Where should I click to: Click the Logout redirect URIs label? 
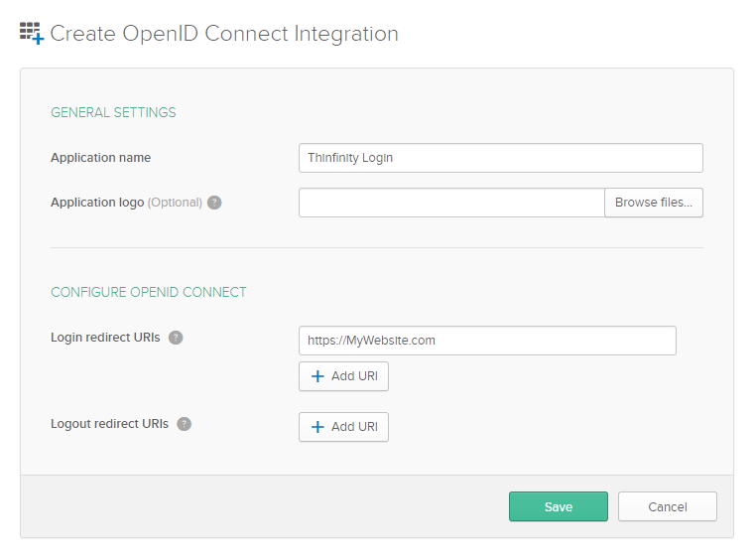(109, 424)
